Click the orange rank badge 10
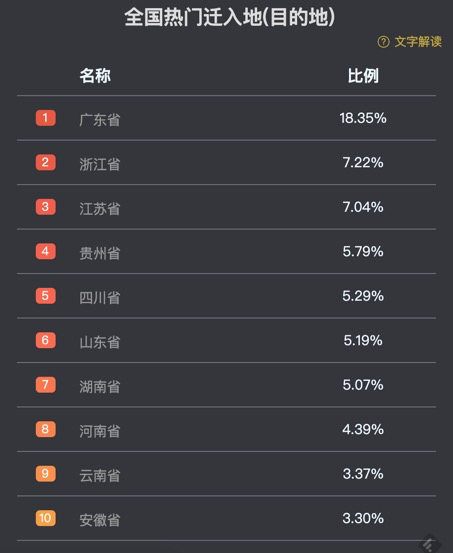This screenshot has height=553, width=453. (x=46, y=518)
